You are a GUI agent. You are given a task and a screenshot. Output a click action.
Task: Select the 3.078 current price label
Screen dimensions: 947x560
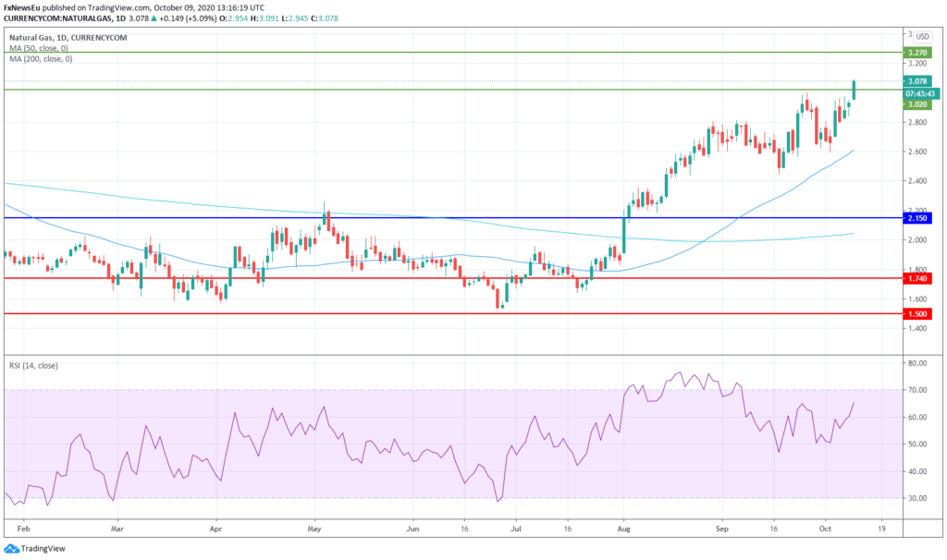coord(917,81)
